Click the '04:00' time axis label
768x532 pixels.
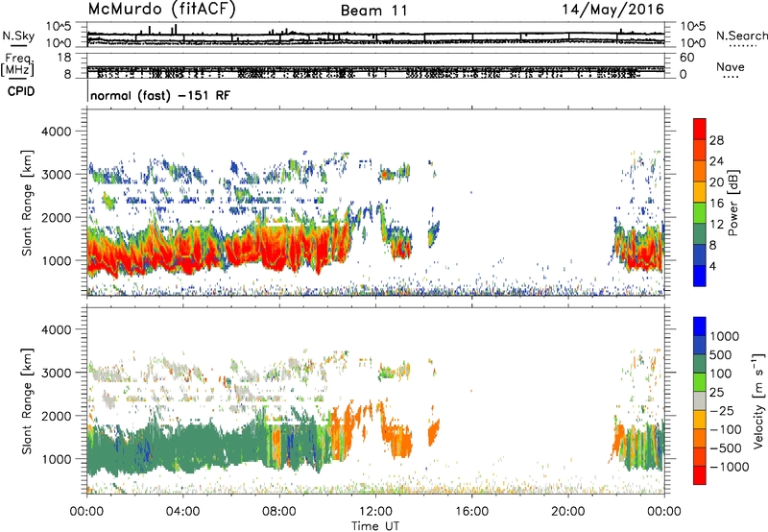[x=183, y=512]
